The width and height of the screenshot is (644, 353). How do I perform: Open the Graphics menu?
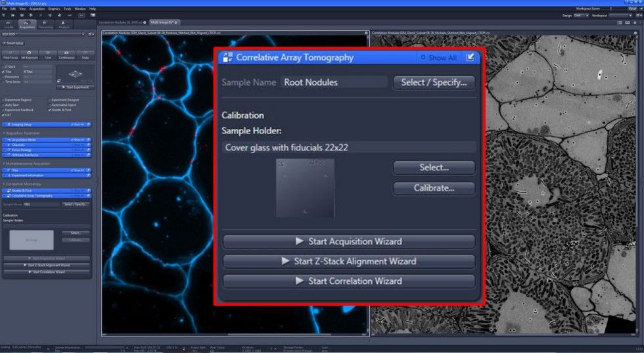(x=54, y=9)
